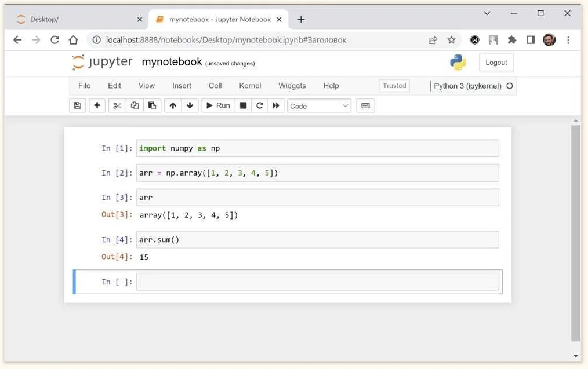Copy selected cells icon in toolbar
Viewport: 588px width, 369px height.
click(x=135, y=105)
